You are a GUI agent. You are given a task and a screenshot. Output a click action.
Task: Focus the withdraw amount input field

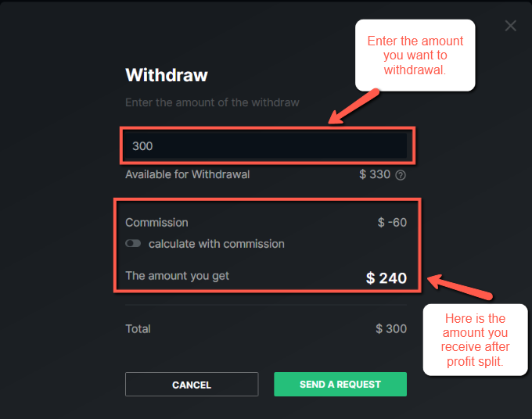click(266, 145)
